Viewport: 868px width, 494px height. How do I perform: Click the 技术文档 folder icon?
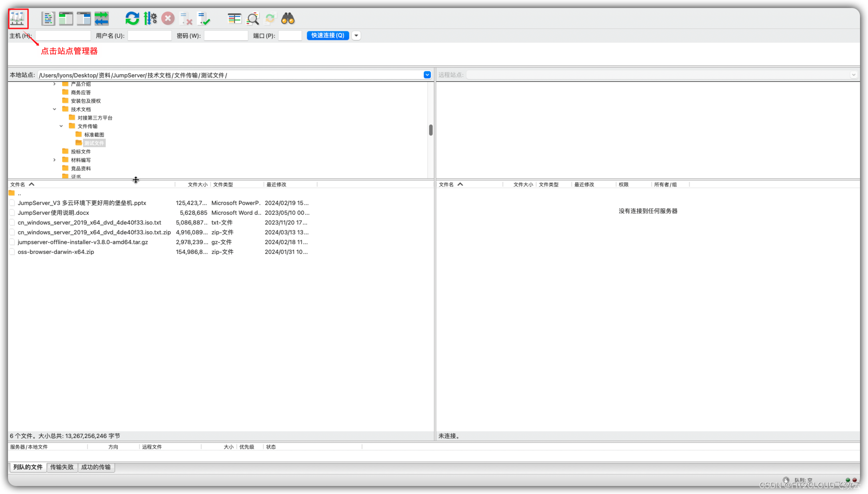click(65, 109)
